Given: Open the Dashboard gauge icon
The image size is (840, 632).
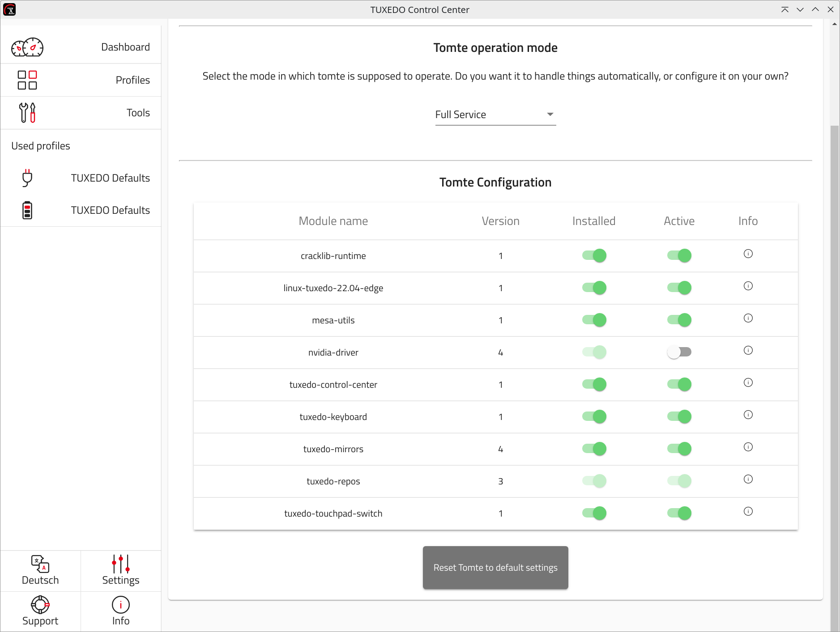Looking at the screenshot, I should 27,47.
